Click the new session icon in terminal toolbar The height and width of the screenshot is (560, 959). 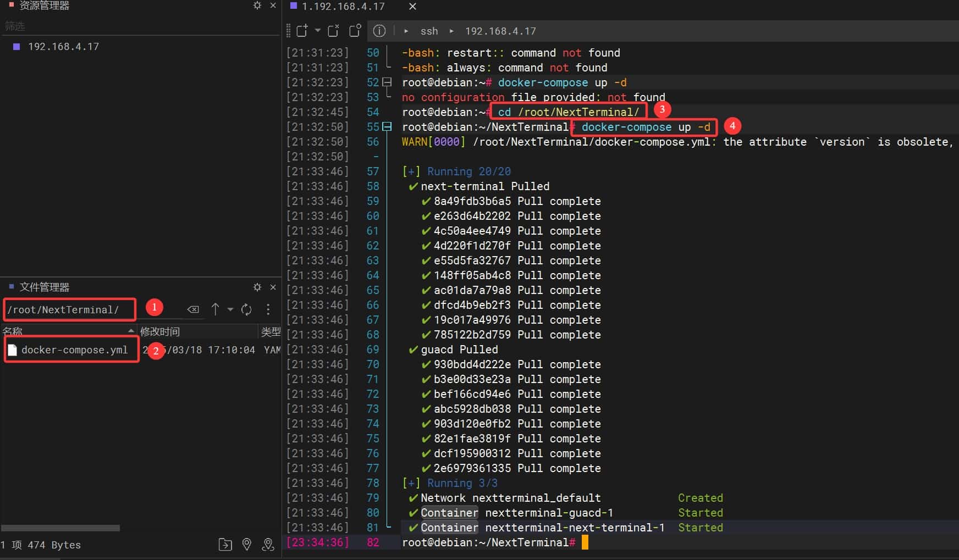coord(302,31)
